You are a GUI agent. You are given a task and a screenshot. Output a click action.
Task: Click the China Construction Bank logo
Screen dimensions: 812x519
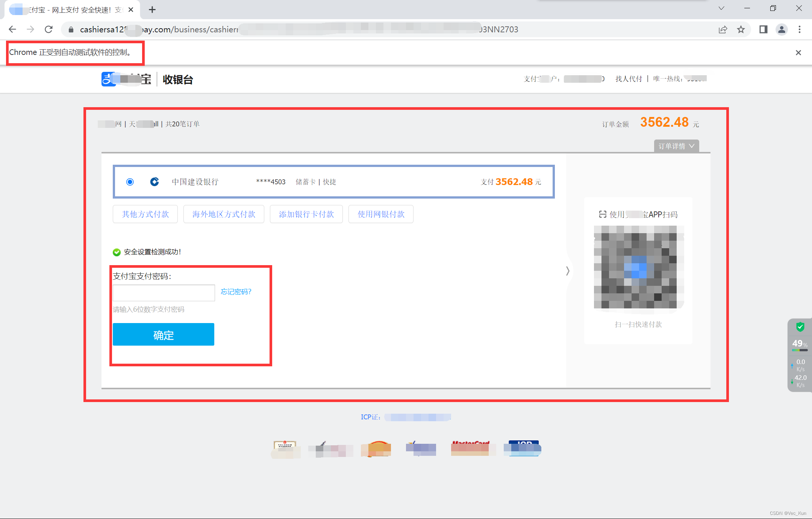coord(155,182)
